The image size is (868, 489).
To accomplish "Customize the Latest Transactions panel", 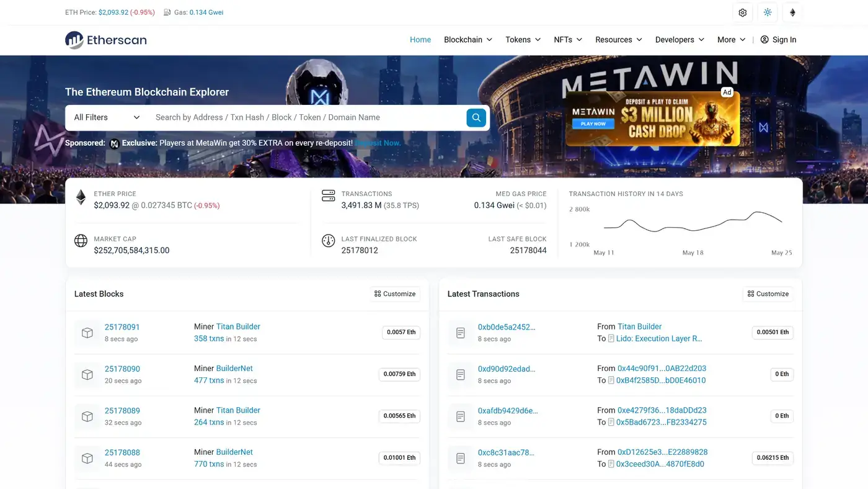I will point(768,294).
